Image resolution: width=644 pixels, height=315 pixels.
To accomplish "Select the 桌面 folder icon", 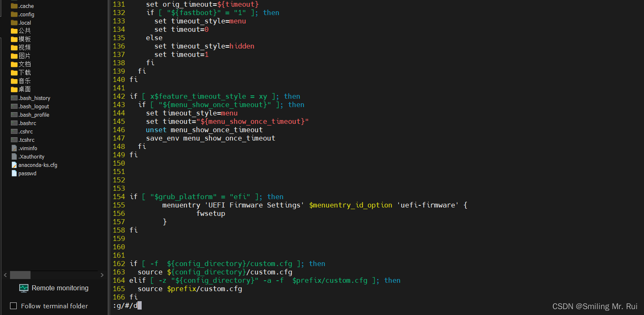I will (x=14, y=89).
